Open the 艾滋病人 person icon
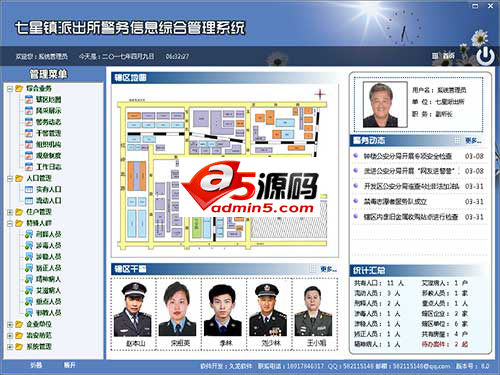This screenshot has height=375, width=500. click(x=29, y=290)
